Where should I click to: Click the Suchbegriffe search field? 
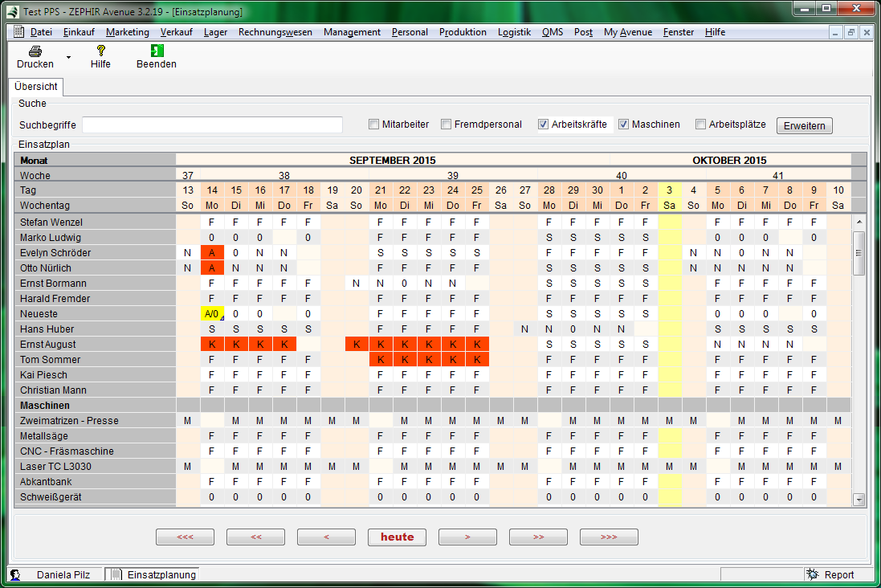[x=212, y=125]
